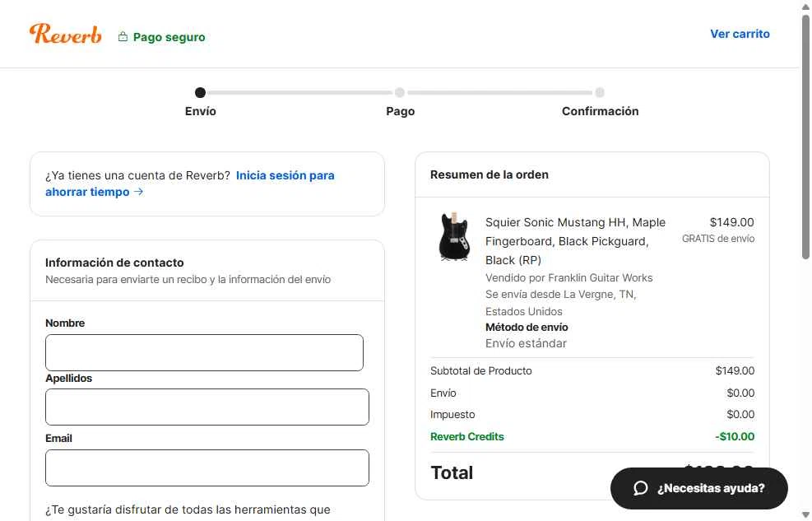Click the Reverb logo

[x=66, y=34]
